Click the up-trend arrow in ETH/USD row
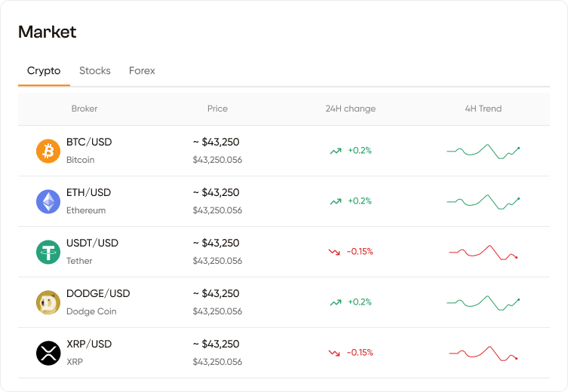Image resolution: width=568 pixels, height=392 pixels. coord(336,201)
